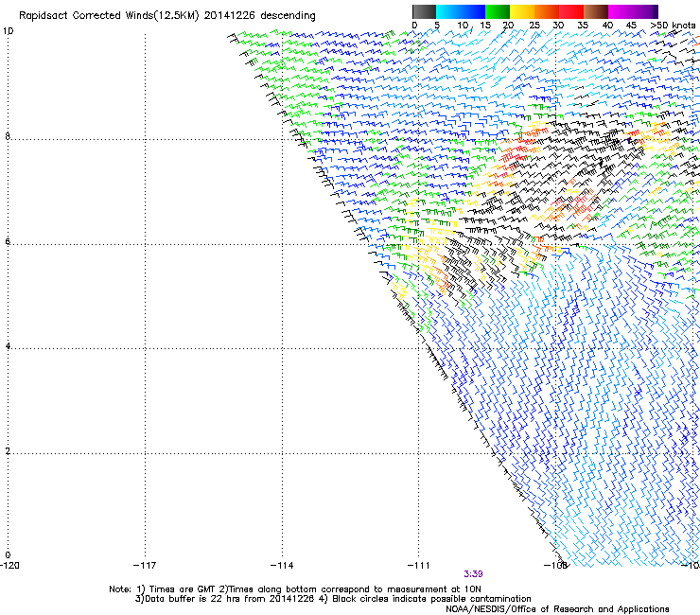
Task: Click the plot title 'Rapidsact Corrected Winds(12.5KM)'
Action: click(109, 16)
